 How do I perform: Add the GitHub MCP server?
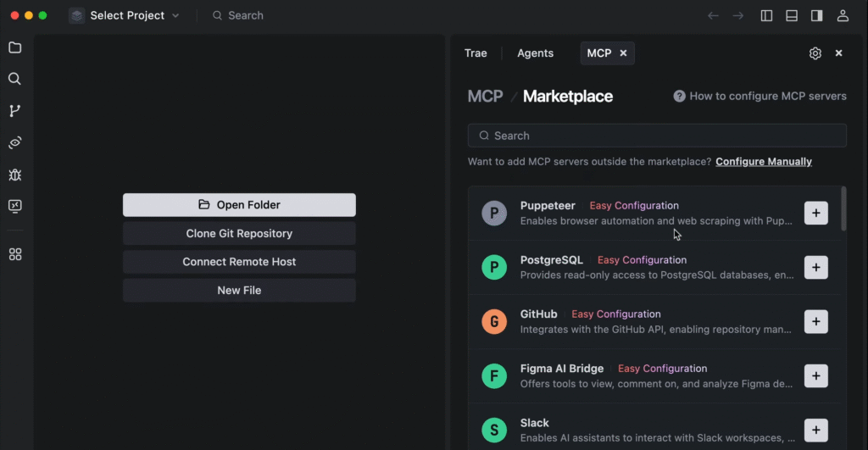coord(816,321)
